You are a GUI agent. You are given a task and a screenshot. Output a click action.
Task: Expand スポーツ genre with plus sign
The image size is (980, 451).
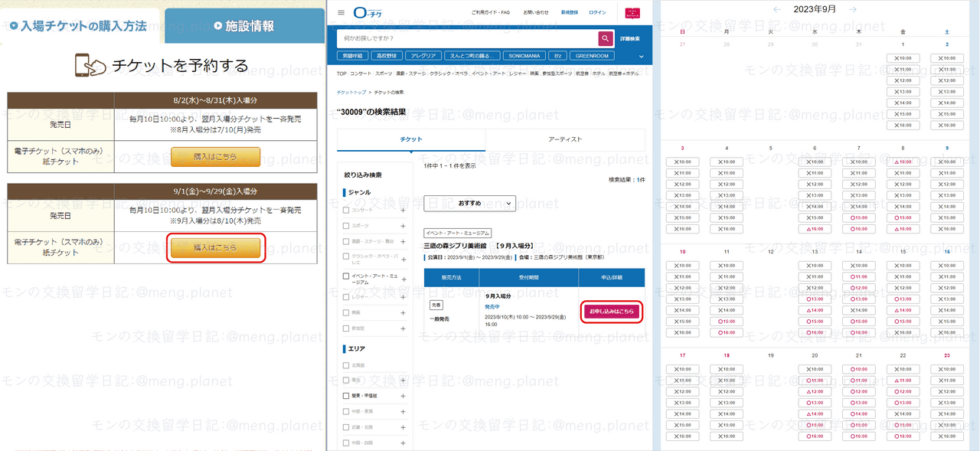pyautogui.click(x=403, y=226)
